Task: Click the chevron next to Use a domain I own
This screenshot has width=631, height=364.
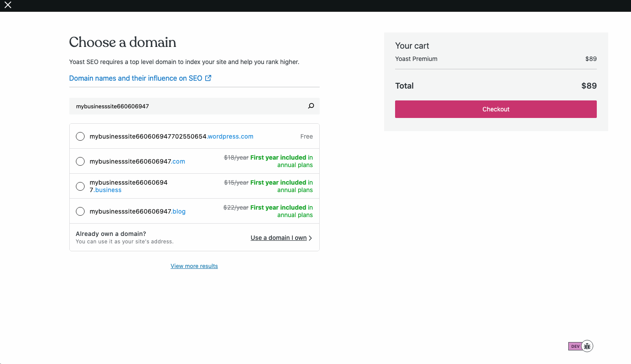Action: coord(310,238)
